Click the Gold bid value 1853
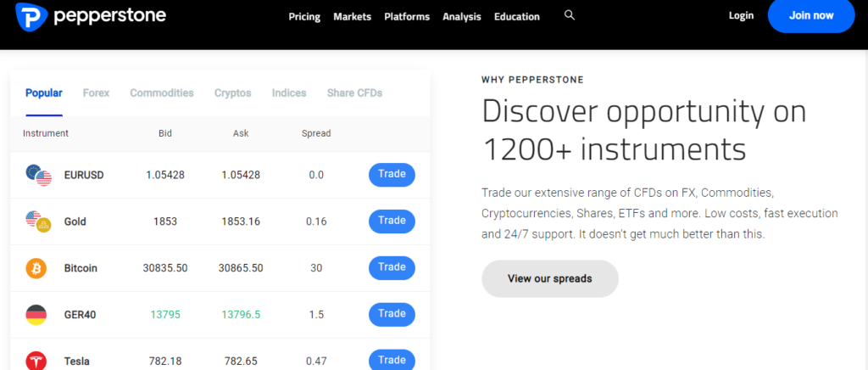The height and width of the screenshot is (370, 868). (165, 221)
